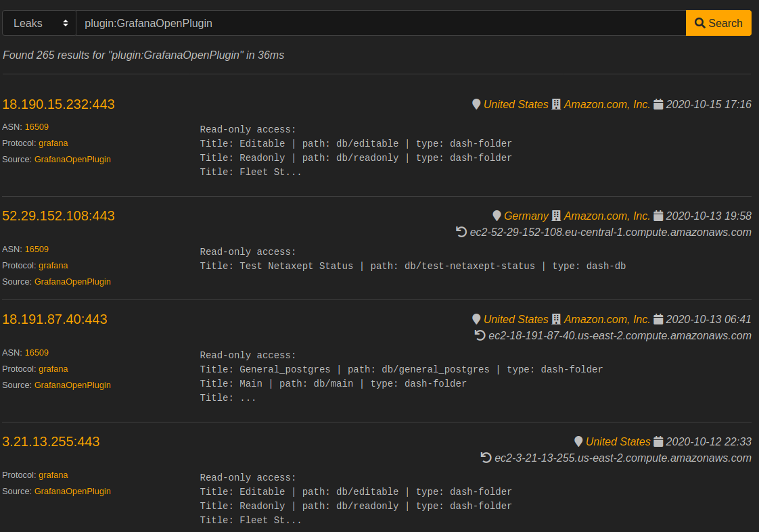Filter by United States in 18.191.87.40 result
The width and height of the screenshot is (759, 532).
tap(516, 320)
